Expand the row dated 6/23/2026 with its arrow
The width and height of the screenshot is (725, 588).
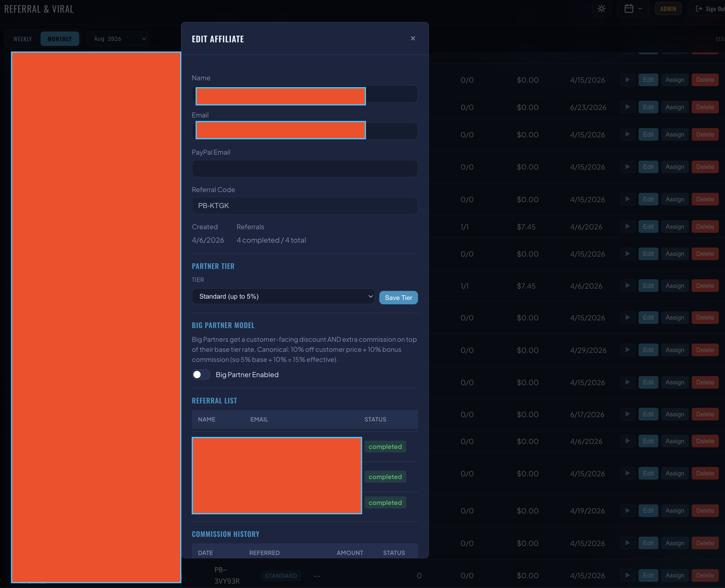tap(627, 107)
